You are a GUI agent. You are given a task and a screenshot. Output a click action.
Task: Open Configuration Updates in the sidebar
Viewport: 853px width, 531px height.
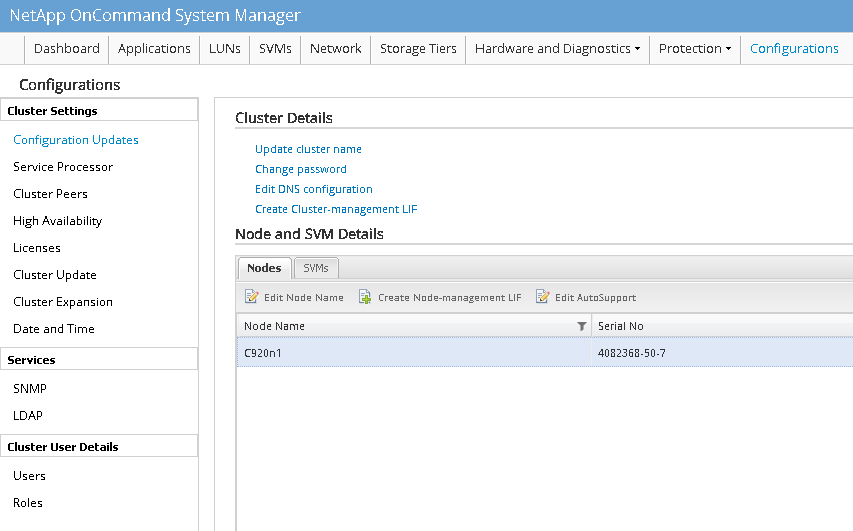point(76,140)
